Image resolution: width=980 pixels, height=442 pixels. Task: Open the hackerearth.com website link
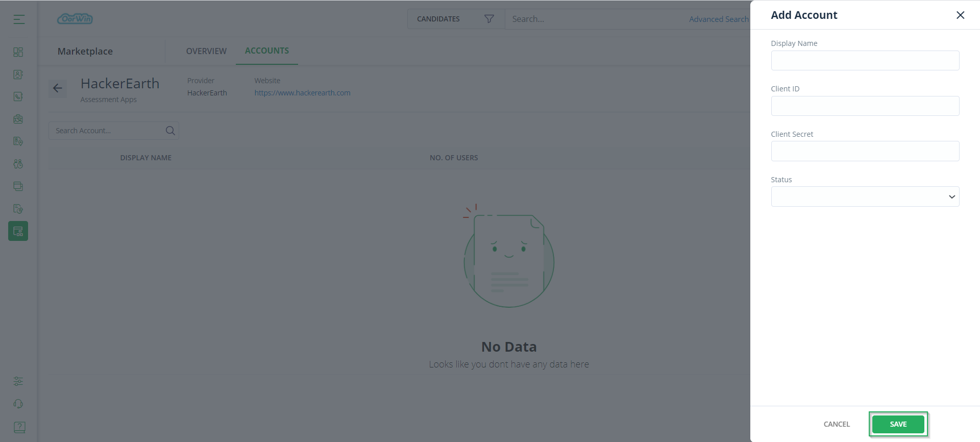click(x=302, y=93)
